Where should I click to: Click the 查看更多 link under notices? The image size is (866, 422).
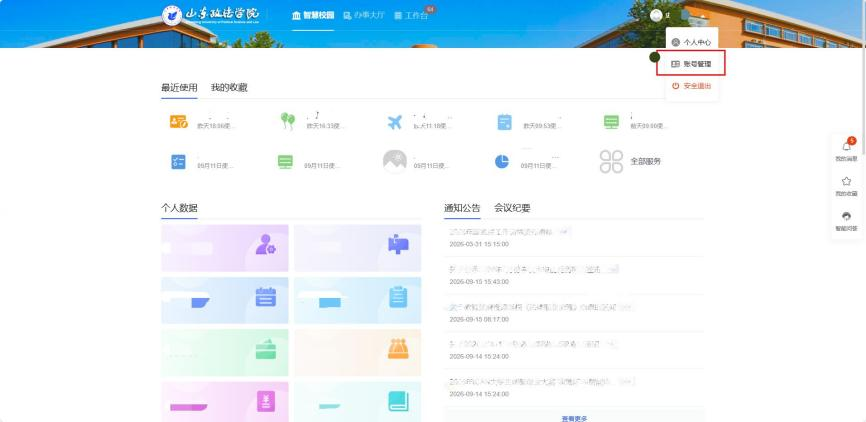point(574,418)
